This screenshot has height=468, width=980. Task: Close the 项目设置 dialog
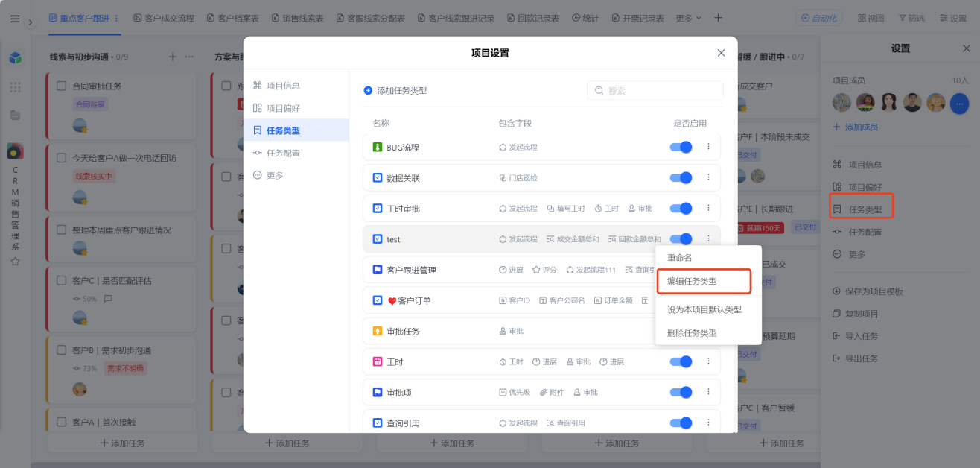(721, 53)
